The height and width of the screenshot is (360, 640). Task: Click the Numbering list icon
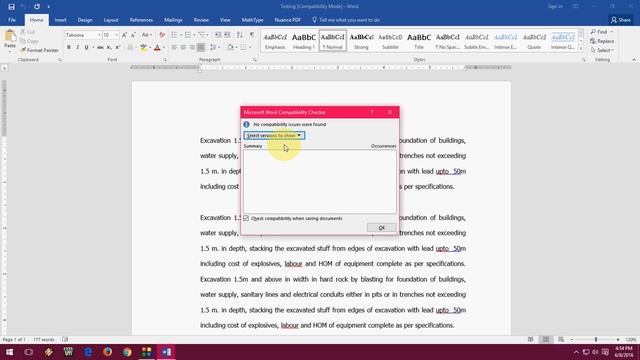188,35
